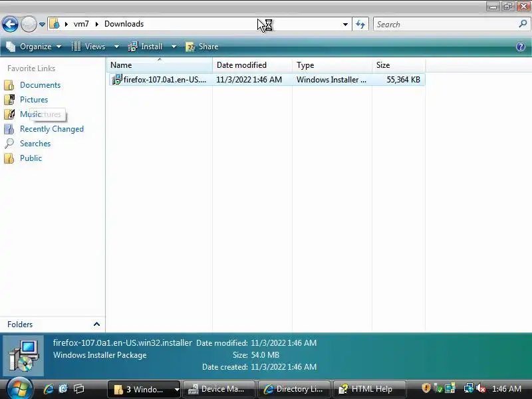Restore down the Explorer window
This screenshot has width=532, height=399.
(508, 7)
